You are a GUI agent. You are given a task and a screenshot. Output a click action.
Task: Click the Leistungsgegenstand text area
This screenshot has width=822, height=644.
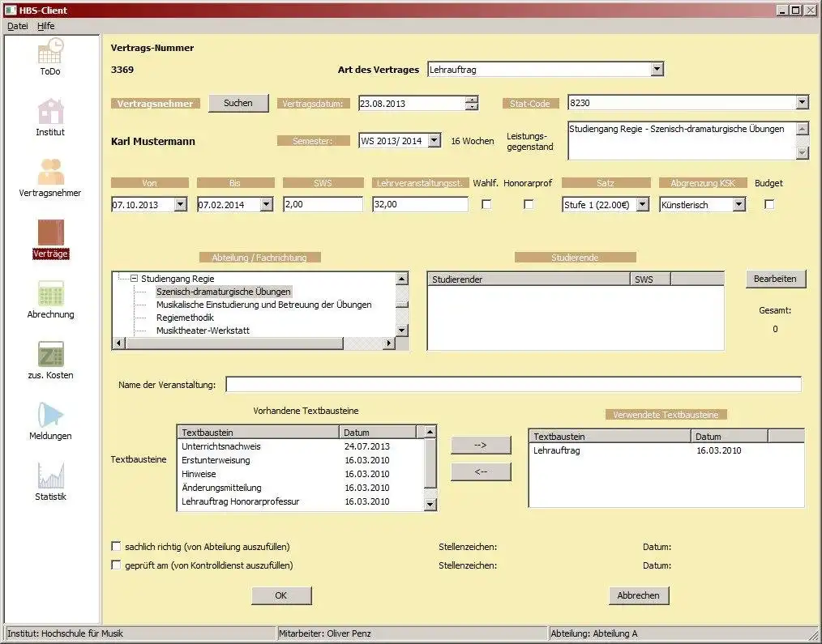[682, 140]
